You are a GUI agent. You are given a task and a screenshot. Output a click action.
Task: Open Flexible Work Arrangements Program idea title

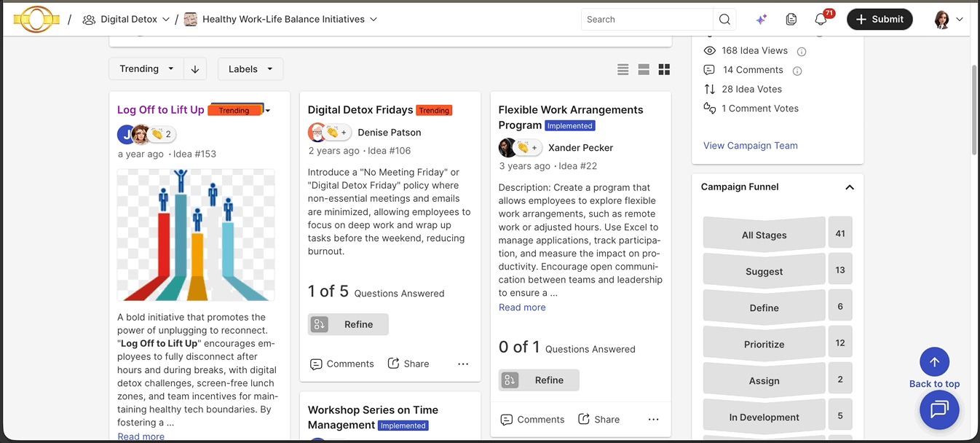coord(571,117)
